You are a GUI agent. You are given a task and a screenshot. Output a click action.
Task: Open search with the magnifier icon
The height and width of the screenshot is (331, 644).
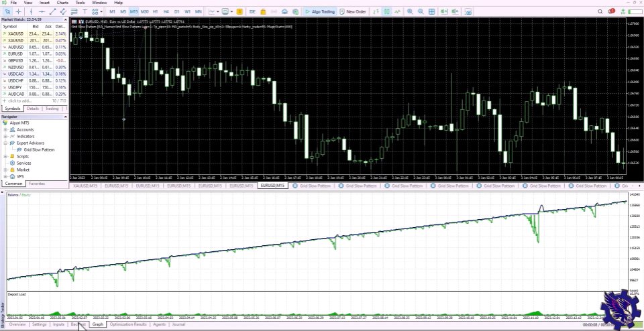(x=600, y=11)
